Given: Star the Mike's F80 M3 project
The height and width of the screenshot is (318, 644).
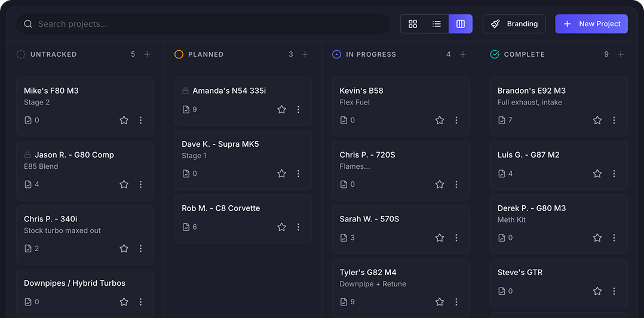Looking at the screenshot, I should click(124, 121).
